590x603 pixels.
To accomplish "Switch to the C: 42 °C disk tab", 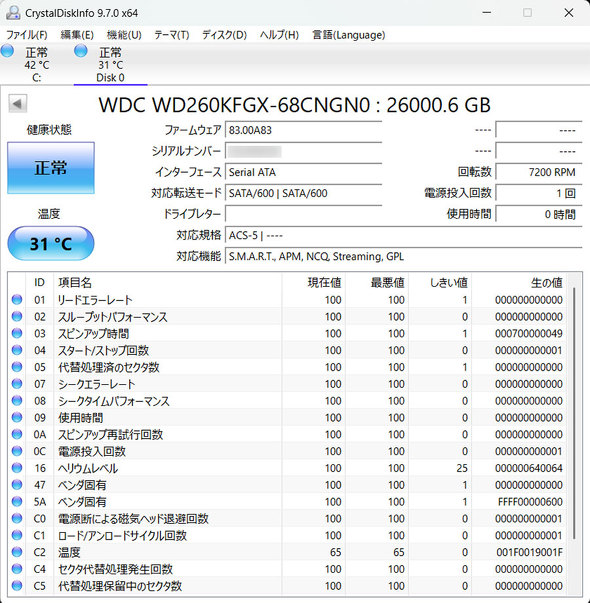I will (37, 65).
